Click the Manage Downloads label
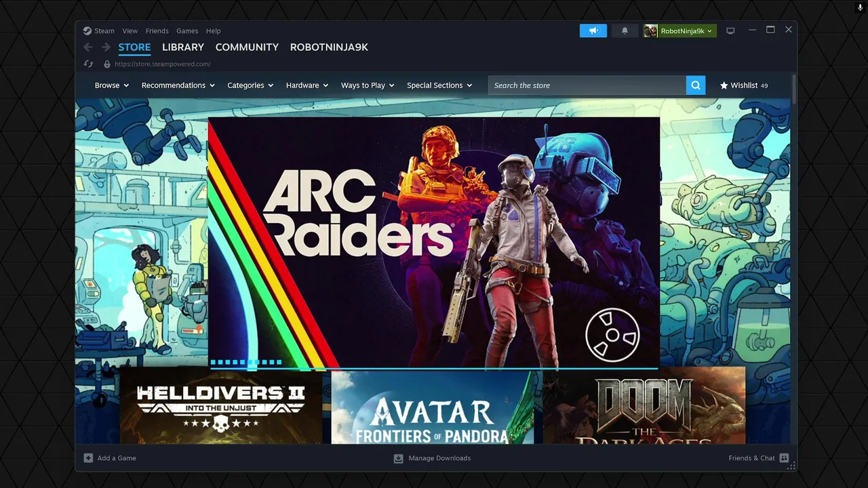 (439, 458)
